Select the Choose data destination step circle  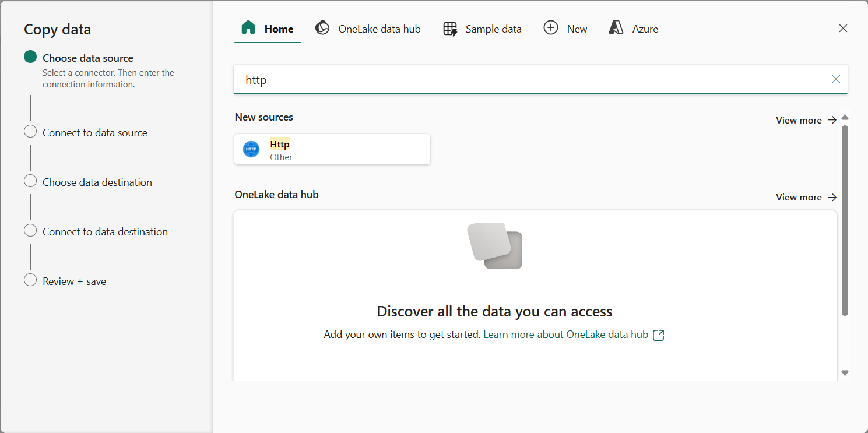click(x=30, y=181)
